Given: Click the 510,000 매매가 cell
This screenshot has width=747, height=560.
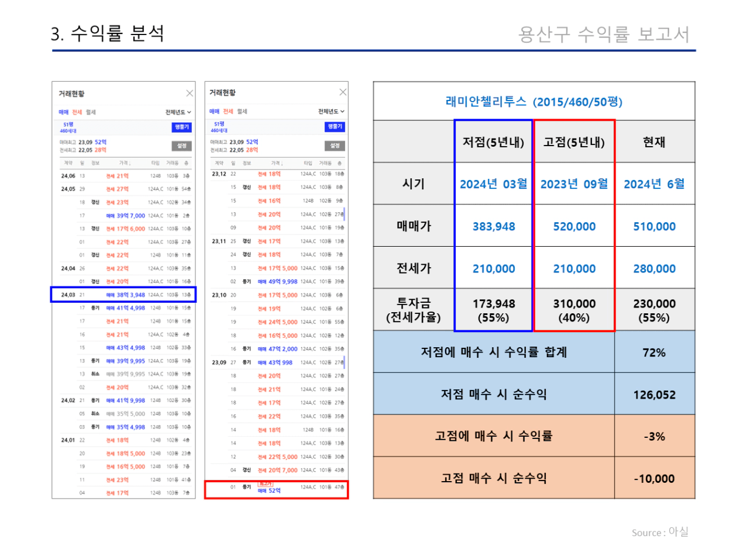Looking at the screenshot, I should pos(655,227).
